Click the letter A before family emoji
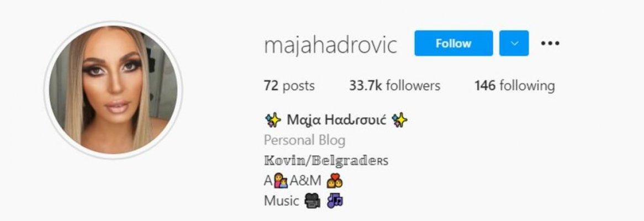The width and height of the screenshot is (644, 221). 268,181
